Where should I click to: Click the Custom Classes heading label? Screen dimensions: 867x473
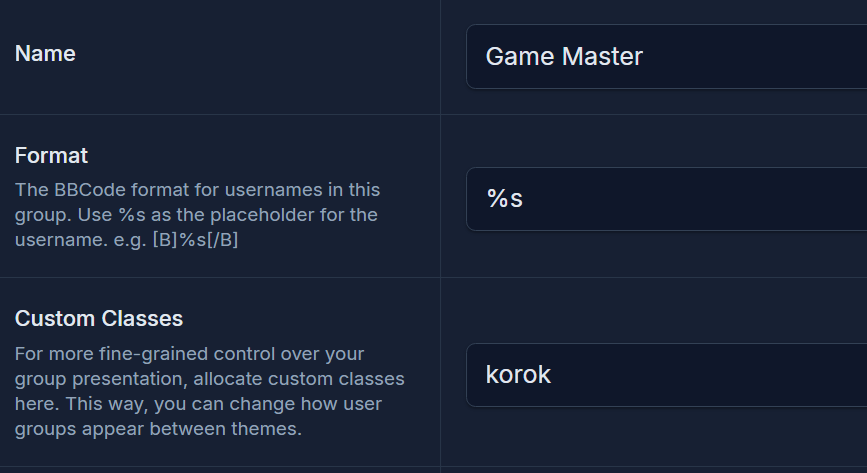coord(99,319)
